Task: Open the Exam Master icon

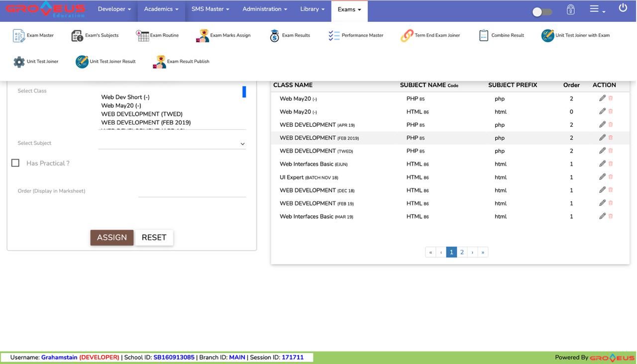Action: pos(19,36)
